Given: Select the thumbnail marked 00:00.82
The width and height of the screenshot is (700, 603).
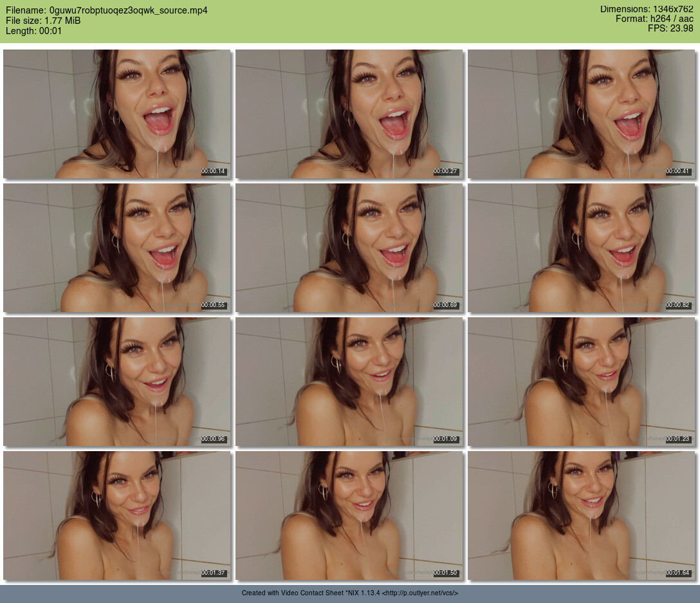Looking at the screenshot, I should pos(581,248).
